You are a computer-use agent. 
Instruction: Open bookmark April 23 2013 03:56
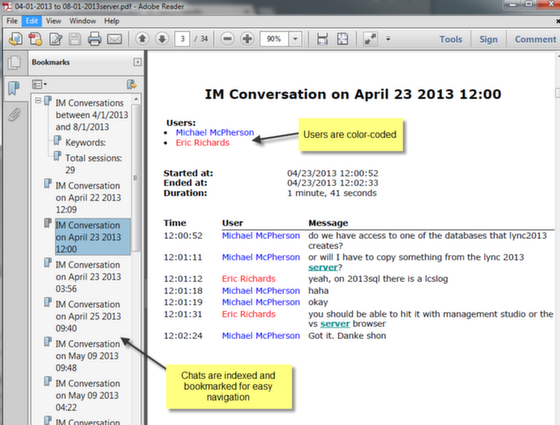(x=88, y=276)
